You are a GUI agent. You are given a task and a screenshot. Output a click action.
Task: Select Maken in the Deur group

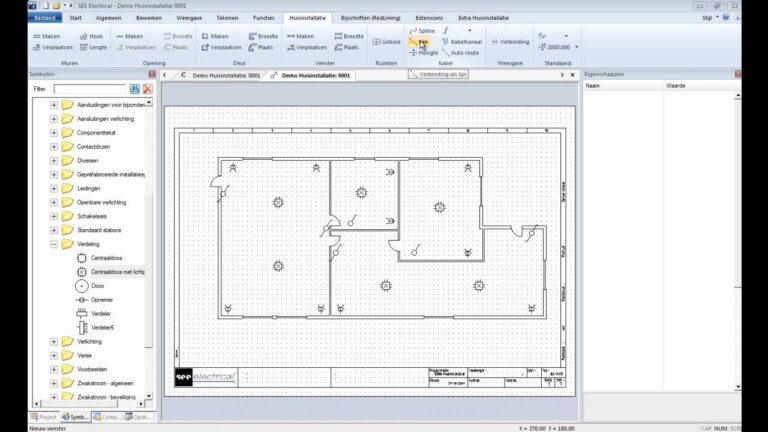215,36
